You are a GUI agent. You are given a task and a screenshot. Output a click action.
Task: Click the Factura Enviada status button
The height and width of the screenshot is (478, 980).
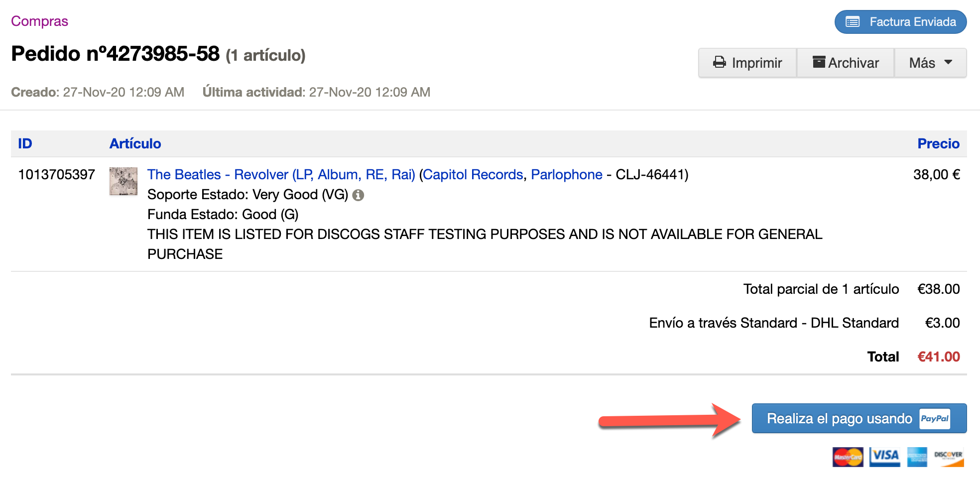click(x=900, y=22)
